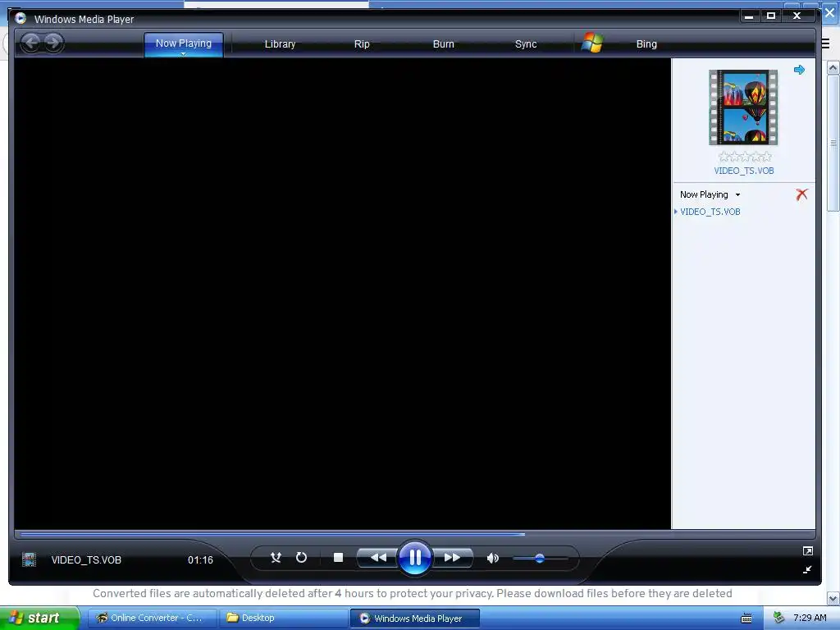The width and height of the screenshot is (840, 630).
Task: Click the Back navigation arrow
Action: (x=31, y=43)
